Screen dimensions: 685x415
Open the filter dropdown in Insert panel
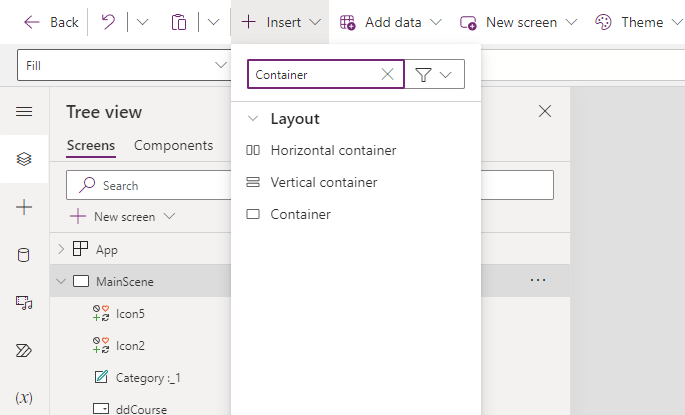(434, 74)
